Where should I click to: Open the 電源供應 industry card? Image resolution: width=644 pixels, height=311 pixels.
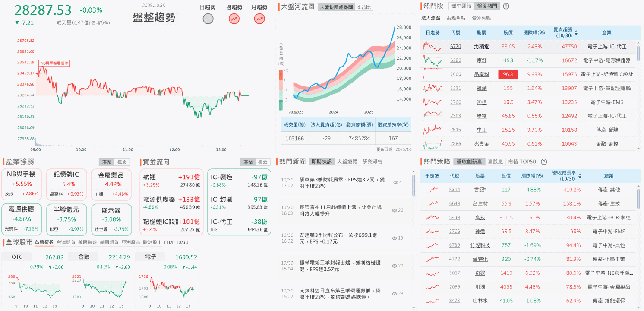[21, 219]
